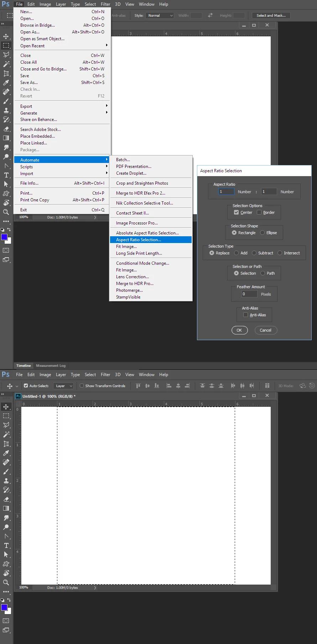Uncheck the Auto-Select checkbox

(x=26, y=386)
